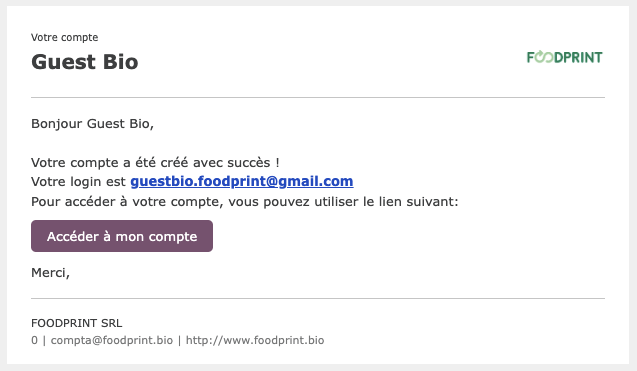Open the guestbio.foodprint@gmail.com login link

[242, 181]
